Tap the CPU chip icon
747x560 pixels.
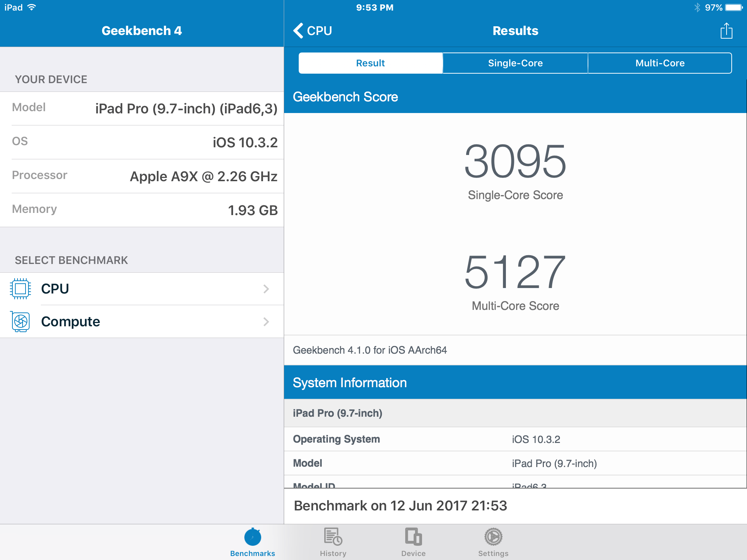coord(20,289)
